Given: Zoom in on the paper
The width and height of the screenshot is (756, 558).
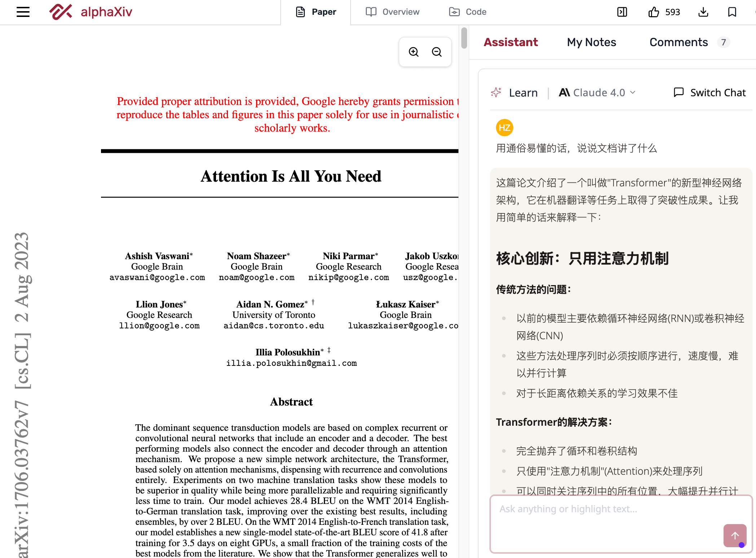Looking at the screenshot, I should point(414,52).
